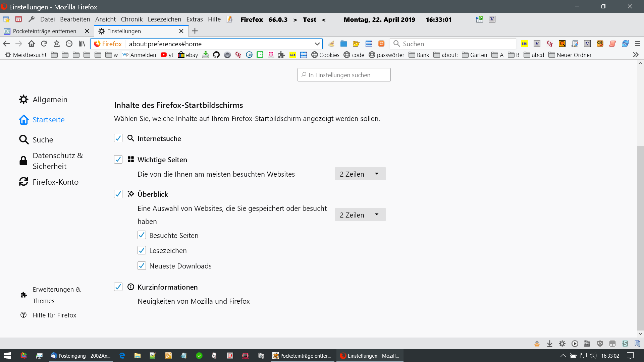644x362 pixels.
Task: Open the Downloads arrow in the bottom bar
Action: [550, 344]
